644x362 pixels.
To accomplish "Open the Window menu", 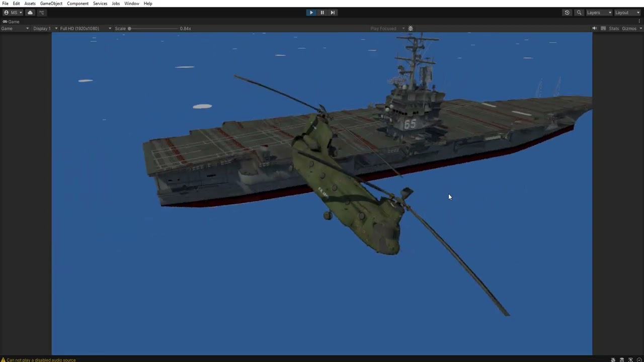I will tap(132, 4).
